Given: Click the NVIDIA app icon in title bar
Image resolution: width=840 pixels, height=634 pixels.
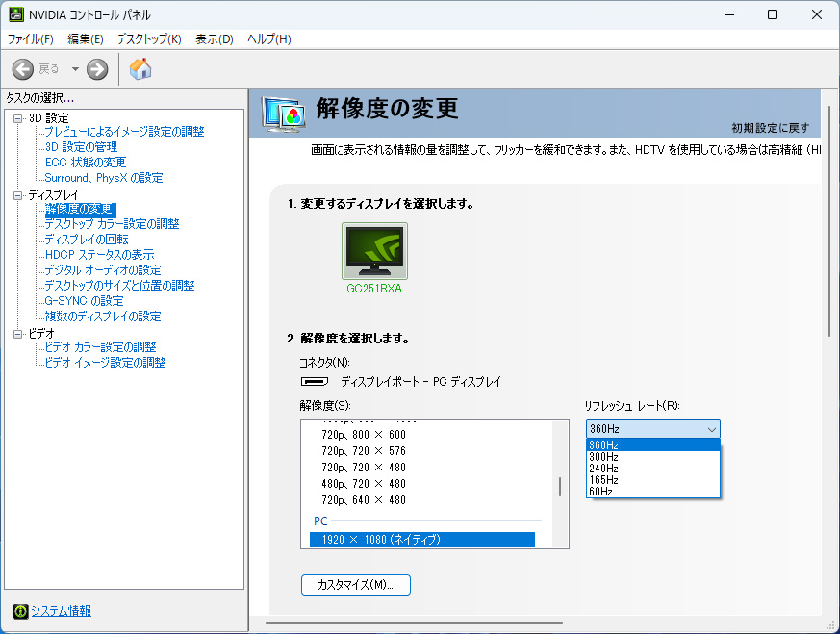Looking at the screenshot, I should (15, 14).
